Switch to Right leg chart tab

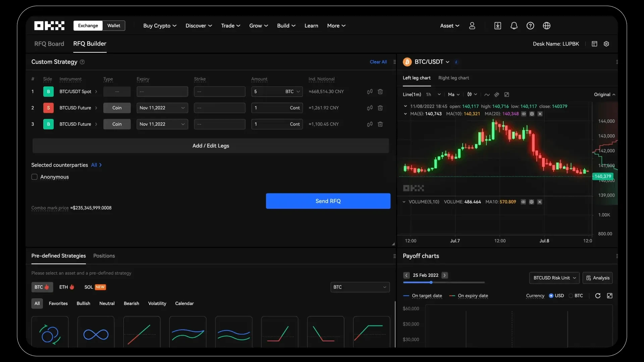tap(453, 77)
